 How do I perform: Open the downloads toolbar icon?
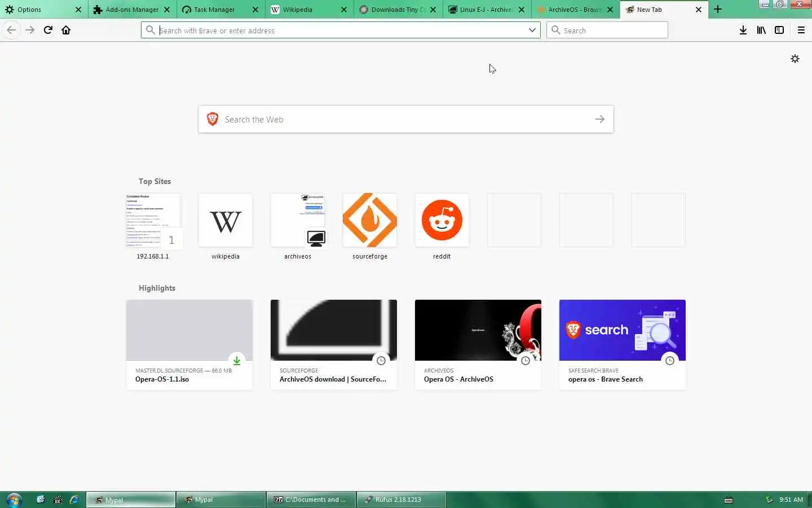743,30
